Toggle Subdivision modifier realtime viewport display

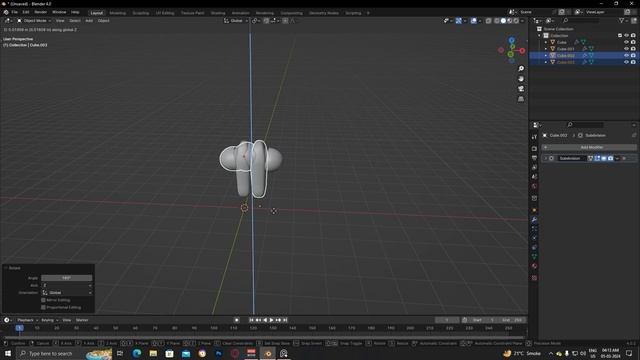pos(604,158)
